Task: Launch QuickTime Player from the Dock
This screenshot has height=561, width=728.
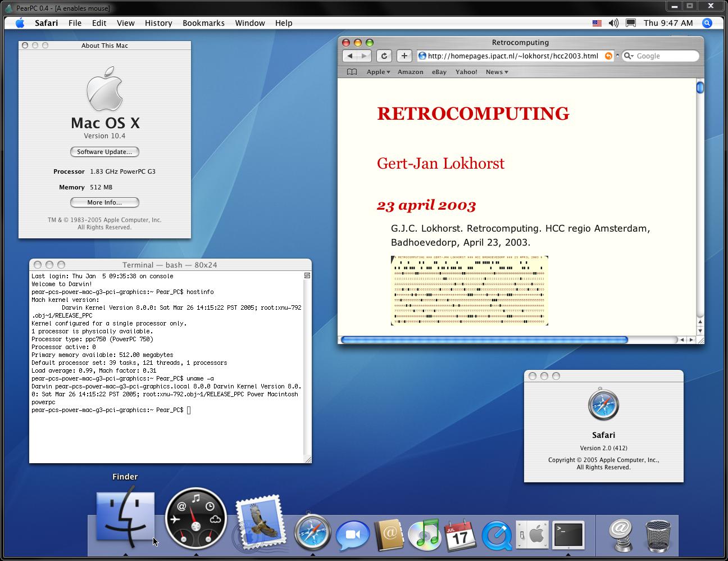Action: click(x=497, y=535)
